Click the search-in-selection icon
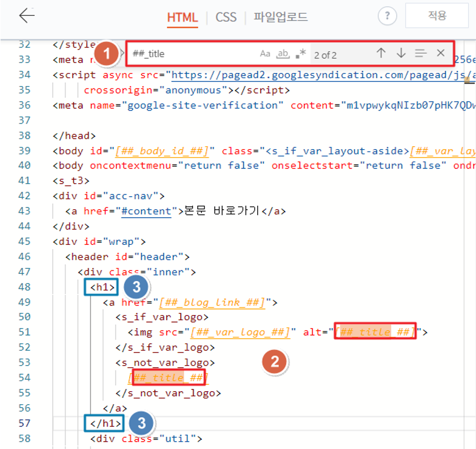 pyautogui.click(x=420, y=53)
